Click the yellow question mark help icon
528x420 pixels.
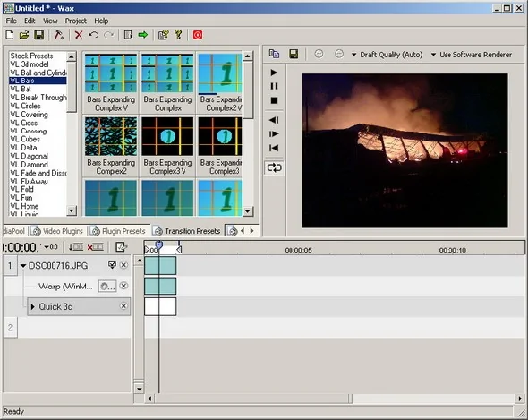pyautogui.click(x=178, y=34)
